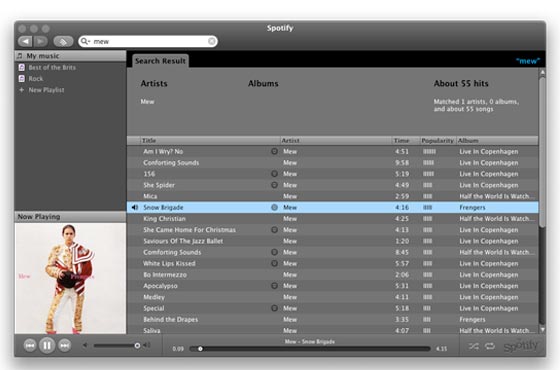The width and height of the screenshot is (560, 370).
Task: Click circle icon beside She Came Home For Christmas
Action: (x=274, y=230)
